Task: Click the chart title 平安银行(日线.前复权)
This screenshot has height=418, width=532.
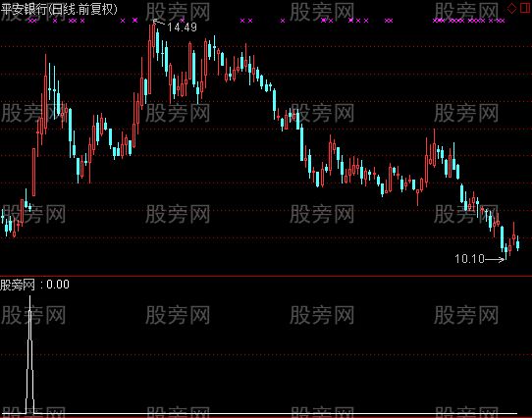Action: [x=59, y=9]
